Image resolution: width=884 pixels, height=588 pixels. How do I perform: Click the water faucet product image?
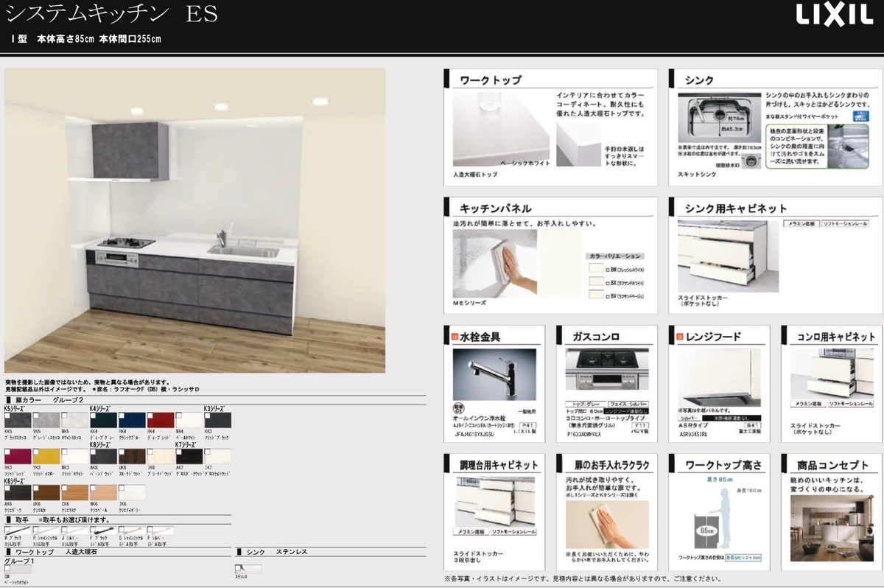pos(494,375)
